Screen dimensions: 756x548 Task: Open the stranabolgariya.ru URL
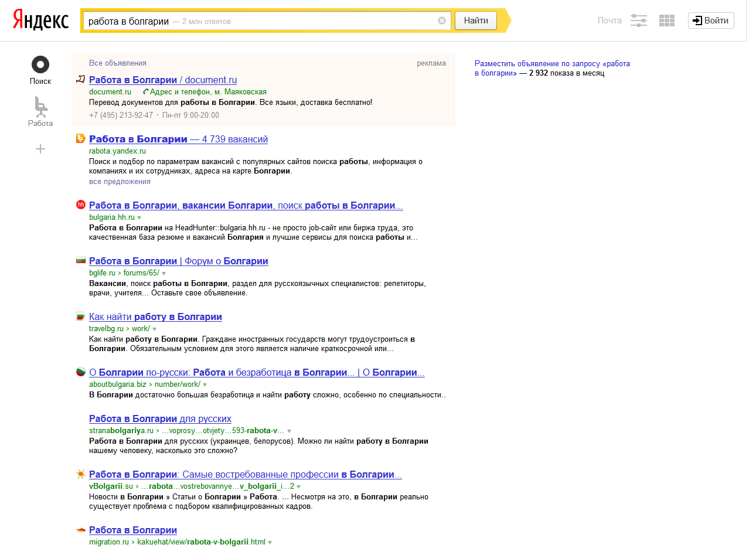click(x=121, y=430)
